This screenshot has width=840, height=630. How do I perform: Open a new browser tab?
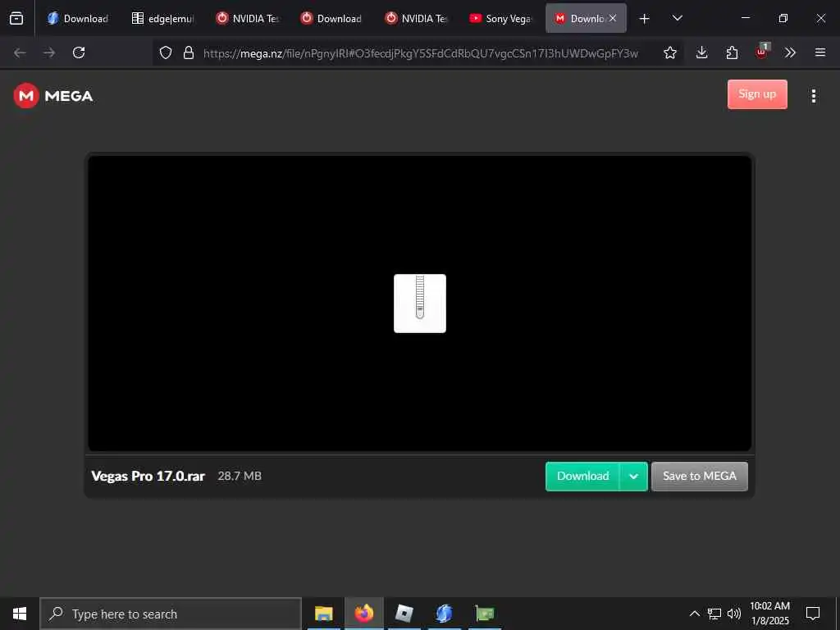tap(645, 19)
